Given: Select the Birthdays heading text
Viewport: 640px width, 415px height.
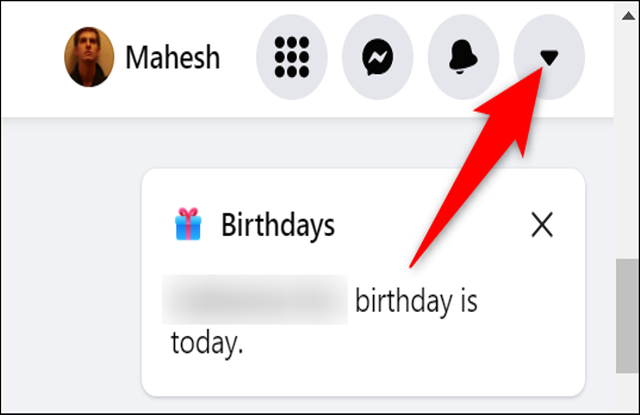Looking at the screenshot, I should (278, 225).
